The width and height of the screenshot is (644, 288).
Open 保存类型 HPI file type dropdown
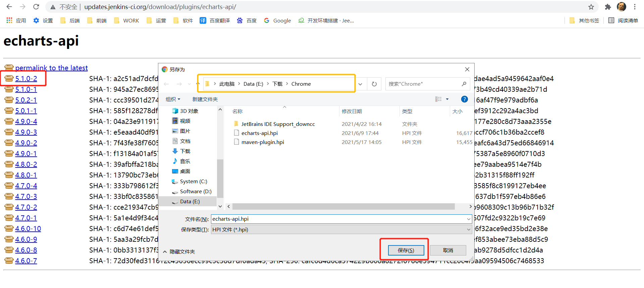click(x=341, y=229)
